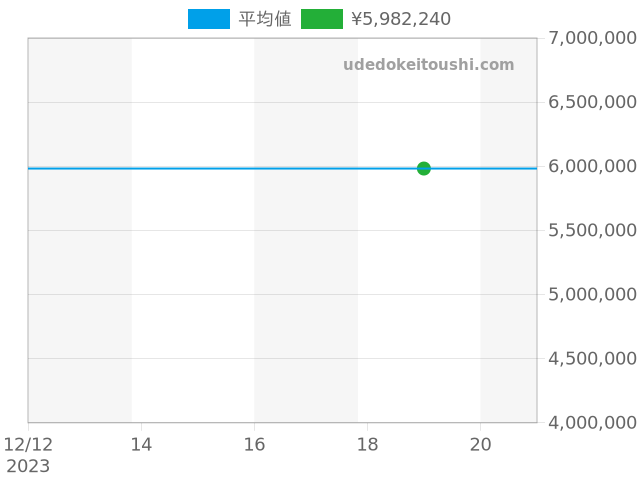Click the 5,500,000 y-axis label
This screenshot has height=480, width=640.
pos(592,230)
